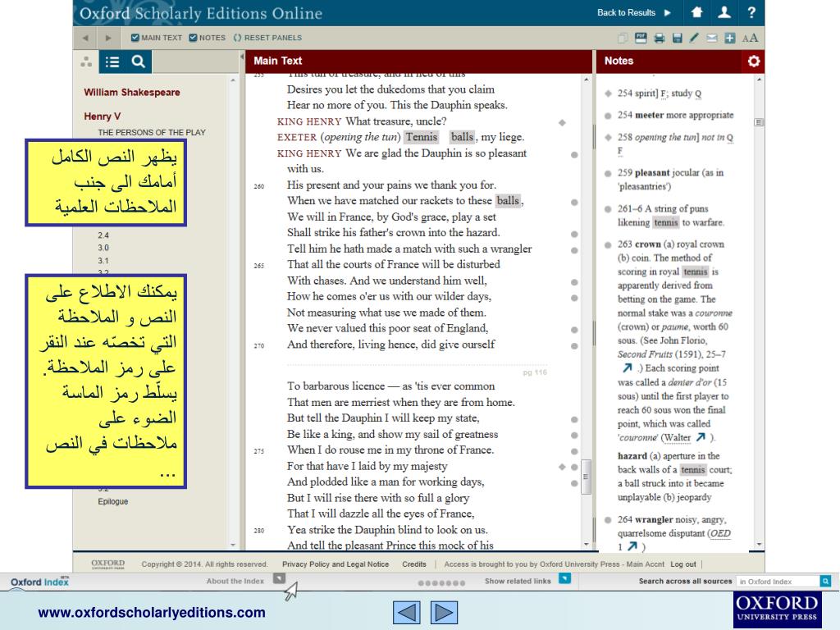Click the PDF export icon
This screenshot has width=840, height=630.
(641, 38)
